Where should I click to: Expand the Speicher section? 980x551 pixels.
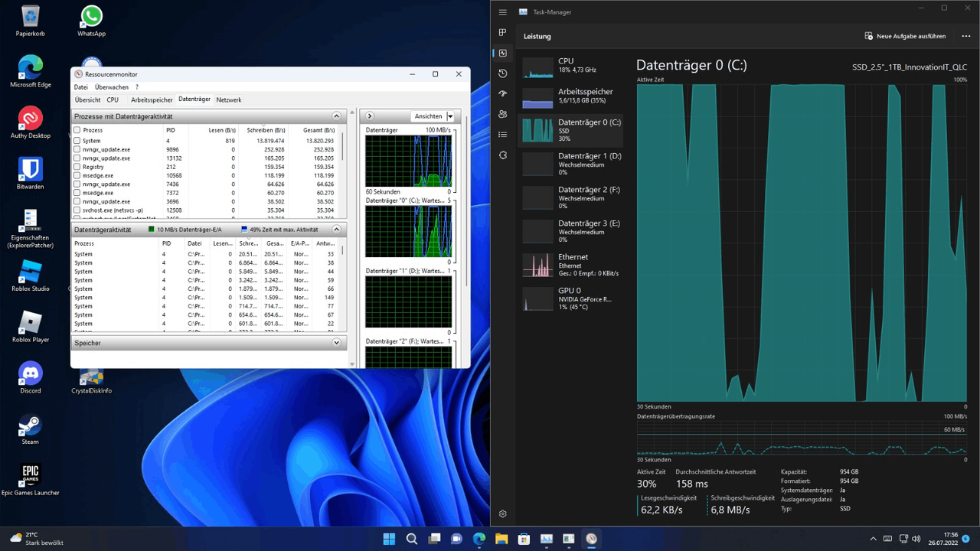pyautogui.click(x=336, y=343)
